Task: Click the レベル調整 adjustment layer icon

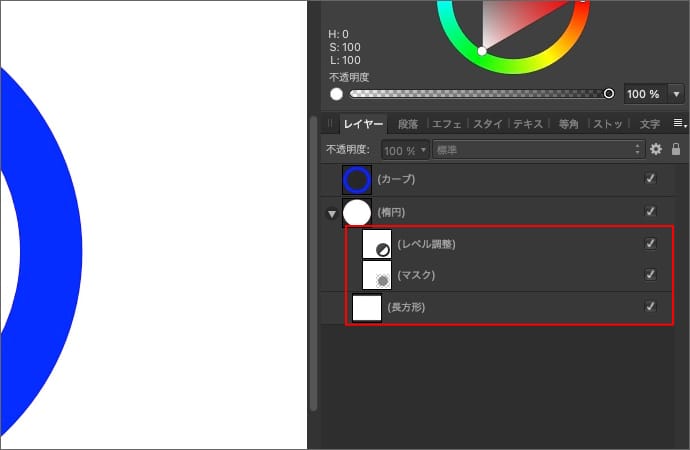Action: click(377, 245)
